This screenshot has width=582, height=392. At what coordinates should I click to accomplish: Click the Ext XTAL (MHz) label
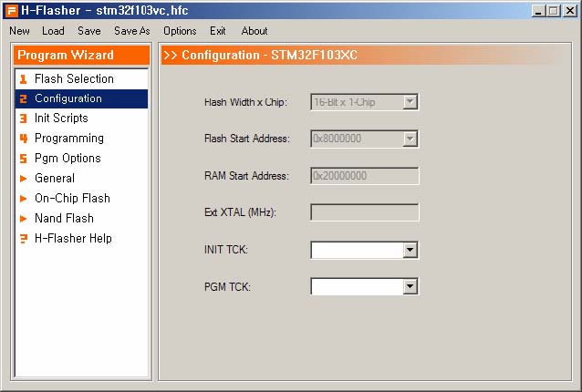click(x=240, y=212)
